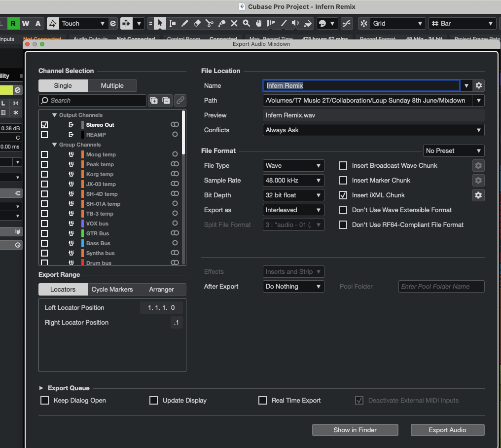501x448 pixels.
Task: Select the Line tool
Action: tap(284, 23)
